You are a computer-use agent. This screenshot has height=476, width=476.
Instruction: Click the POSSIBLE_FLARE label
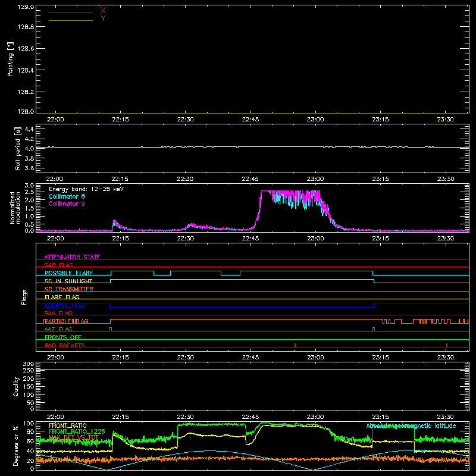pyautogui.click(x=68, y=273)
